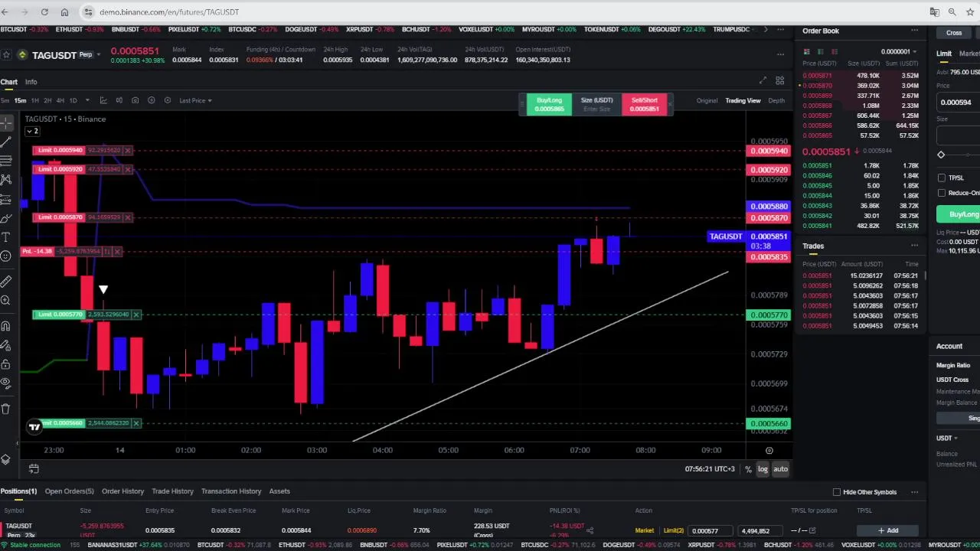The height and width of the screenshot is (551, 980).
Task: Switch chart to Depth view
Action: [776, 101]
